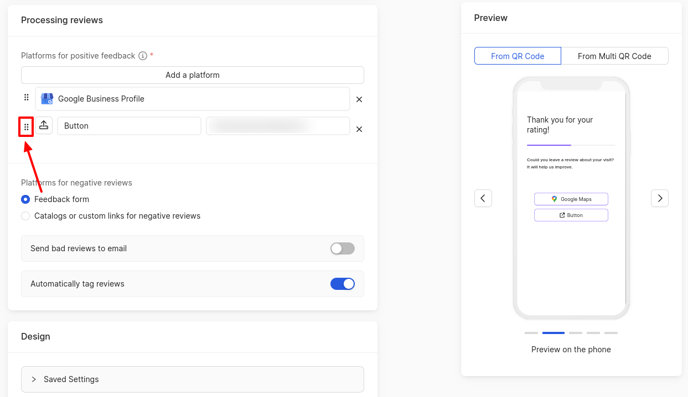Go to next preview screen arrow
The height and width of the screenshot is (397, 688).
click(659, 198)
